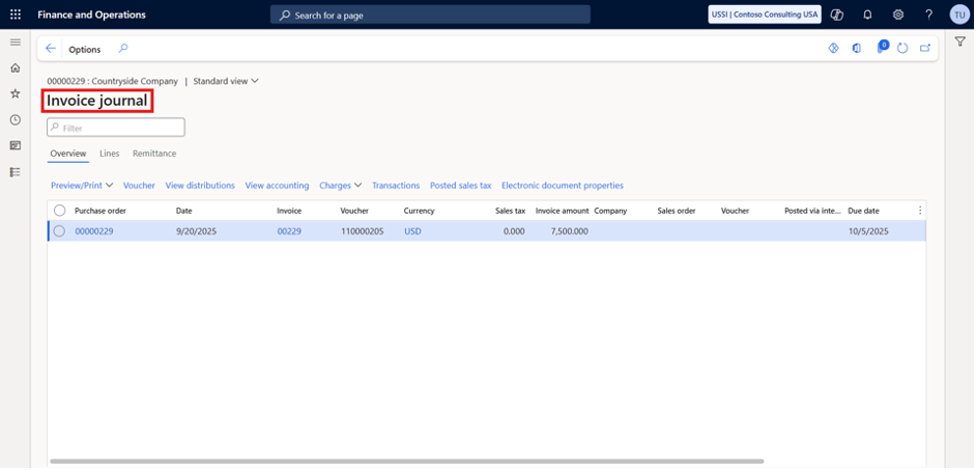The width and height of the screenshot is (977, 470).
Task: Open Workspaces icon in sidebar
Action: pyautogui.click(x=16, y=145)
